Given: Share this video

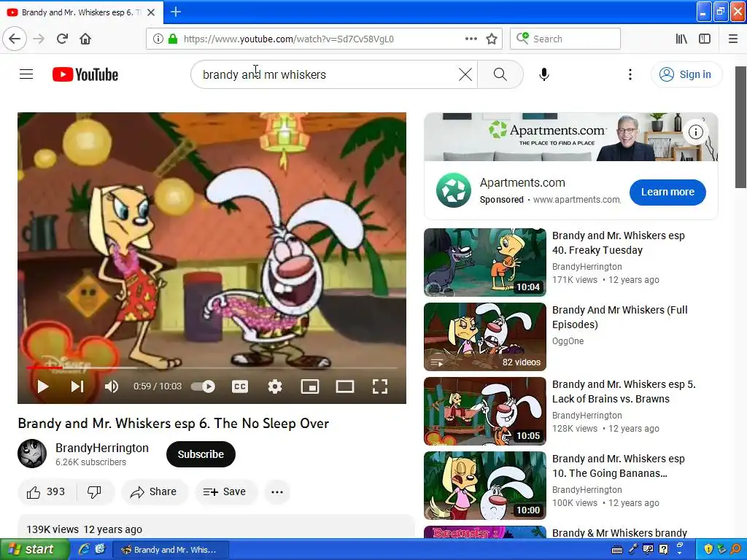Looking at the screenshot, I should click(x=155, y=492).
